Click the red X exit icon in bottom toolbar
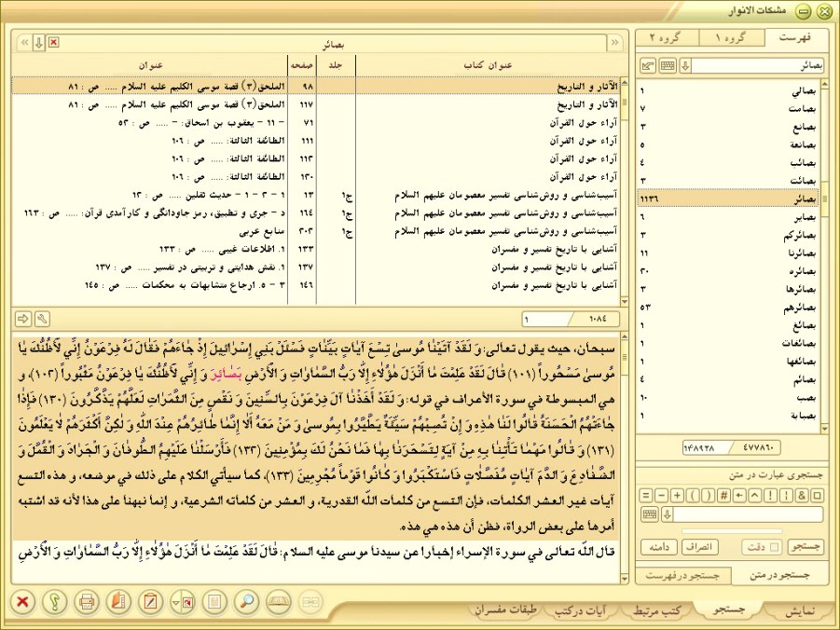840x630 pixels. pyautogui.click(x=22, y=602)
